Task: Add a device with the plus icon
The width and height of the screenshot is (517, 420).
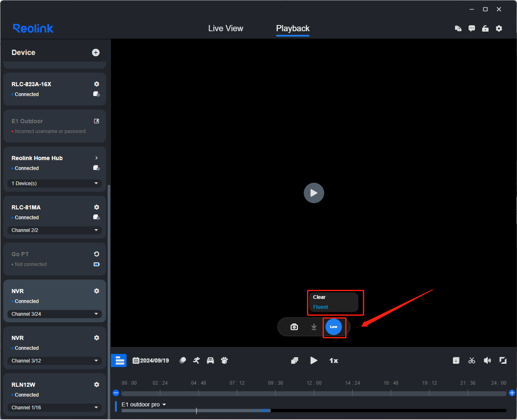Action: click(x=96, y=53)
